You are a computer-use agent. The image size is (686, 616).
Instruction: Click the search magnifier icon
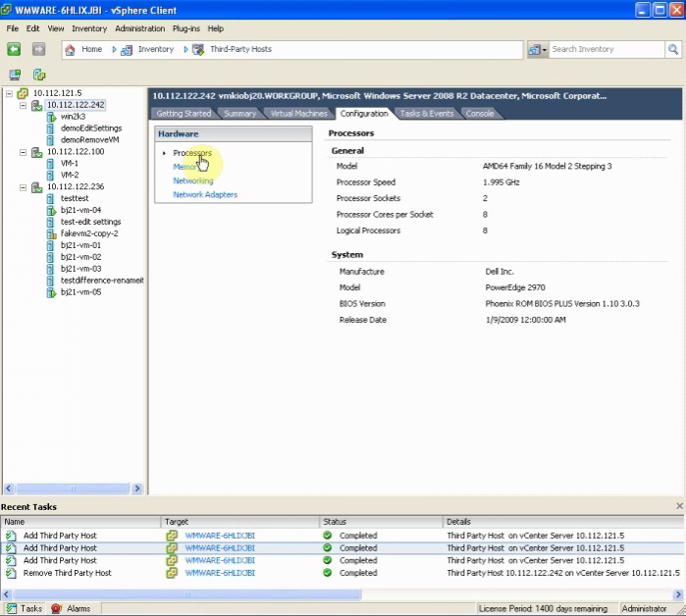pos(673,49)
